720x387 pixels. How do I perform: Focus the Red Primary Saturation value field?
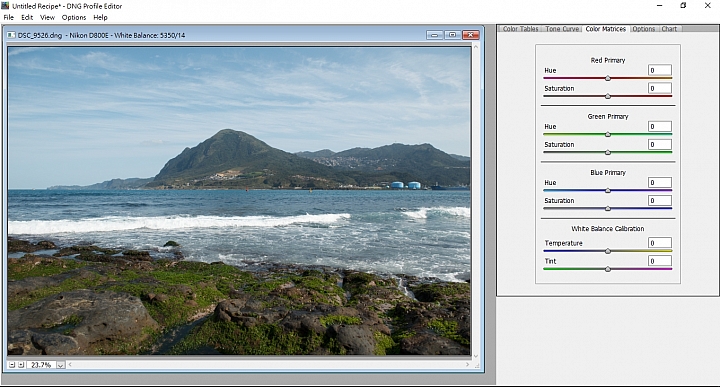[660, 88]
